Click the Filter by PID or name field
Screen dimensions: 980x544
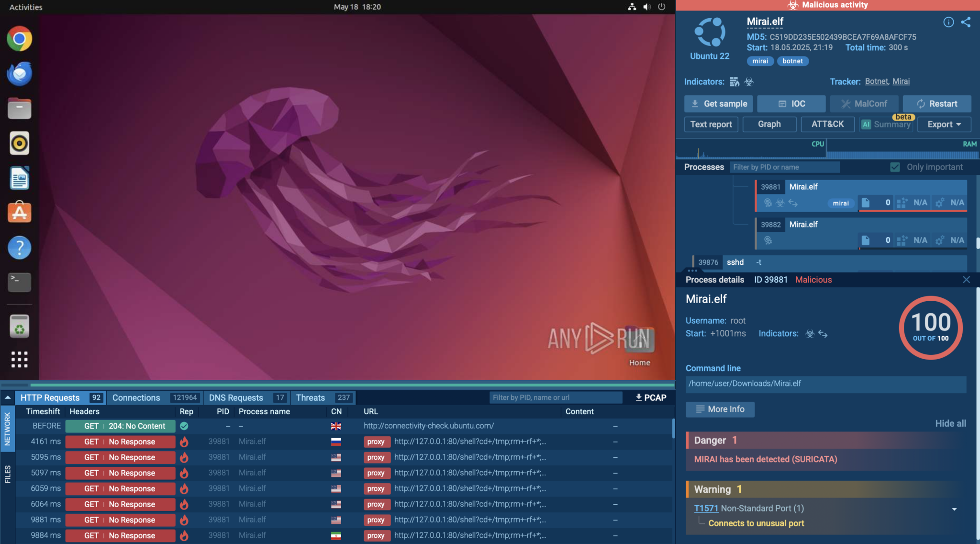785,167
